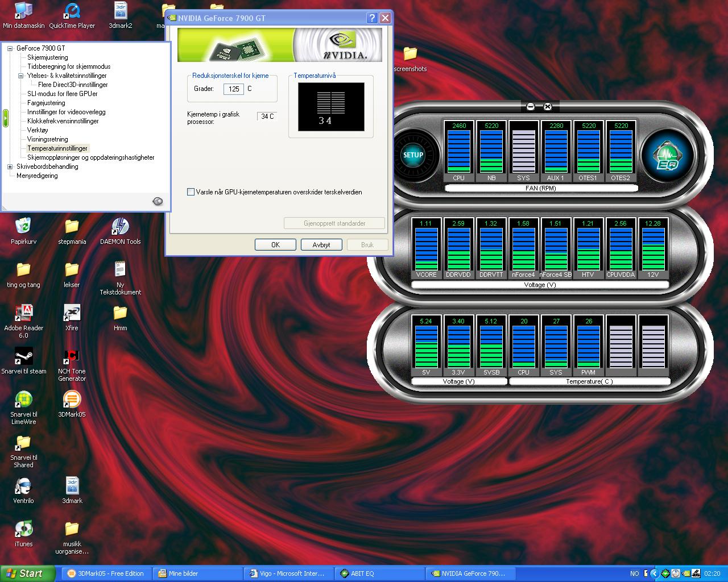Launch DAEMON Tools shortcut

[120, 231]
